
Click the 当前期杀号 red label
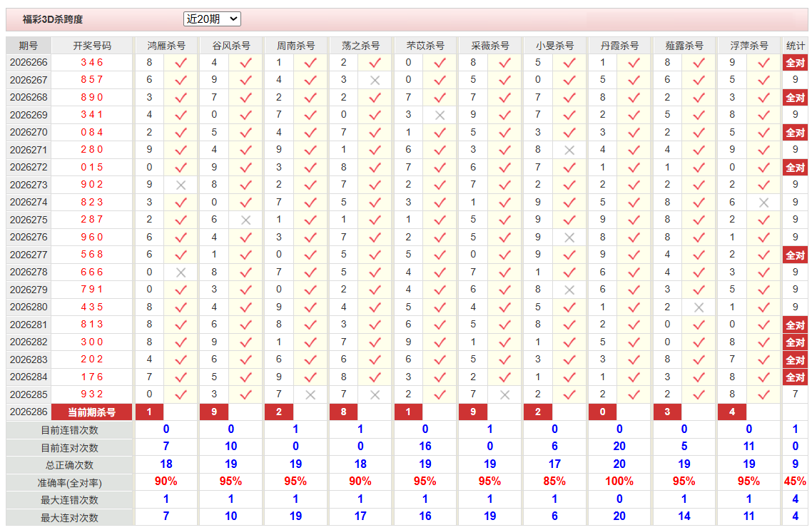91,412
